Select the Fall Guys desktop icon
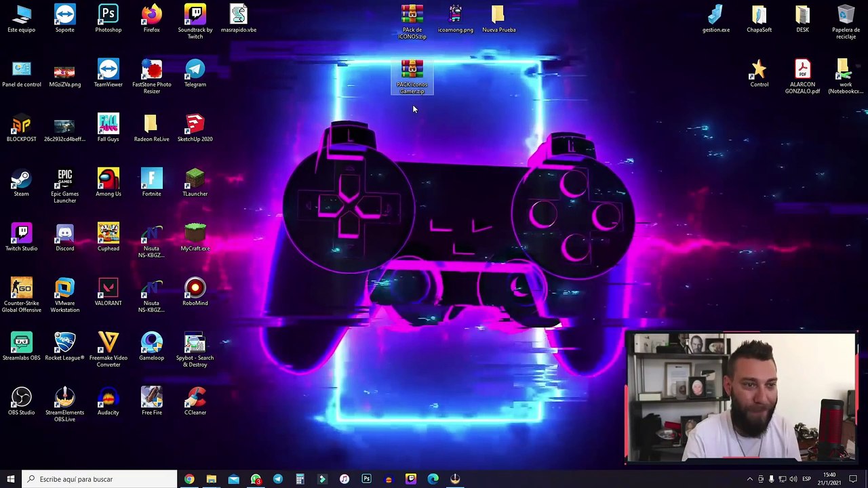 pyautogui.click(x=108, y=128)
